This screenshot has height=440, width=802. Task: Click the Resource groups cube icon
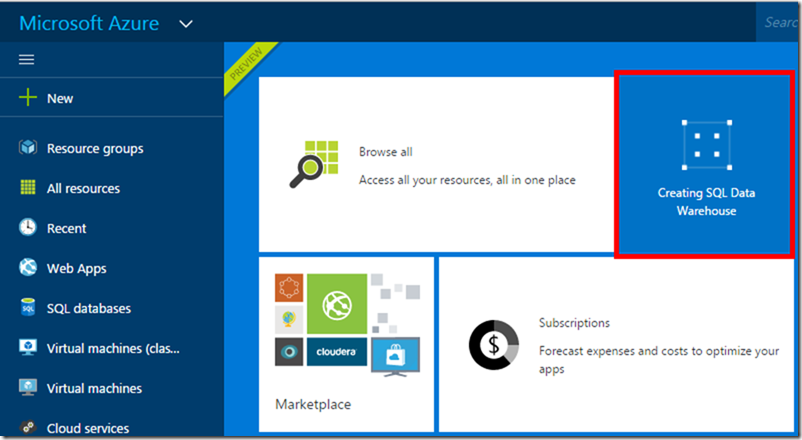28,147
